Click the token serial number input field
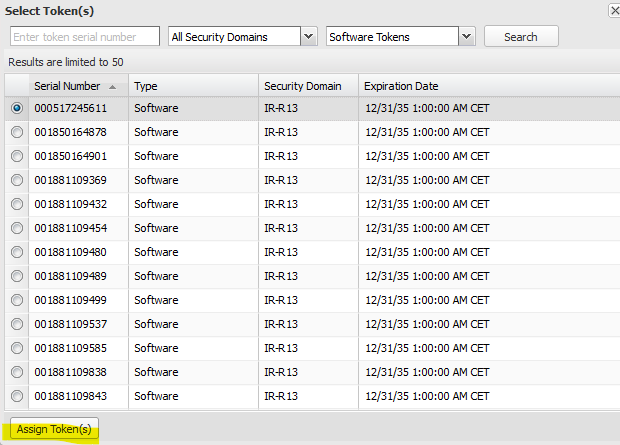620x445 pixels. (85, 37)
